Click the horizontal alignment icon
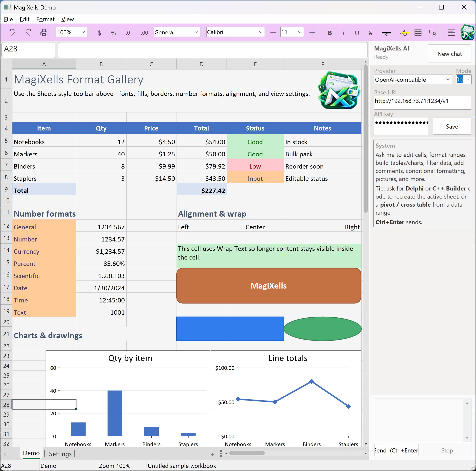Viewport: 476px width, 471px height. coord(451,32)
